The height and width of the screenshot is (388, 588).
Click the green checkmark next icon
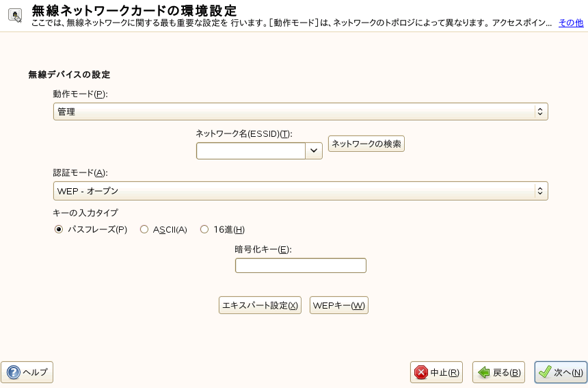point(545,372)
